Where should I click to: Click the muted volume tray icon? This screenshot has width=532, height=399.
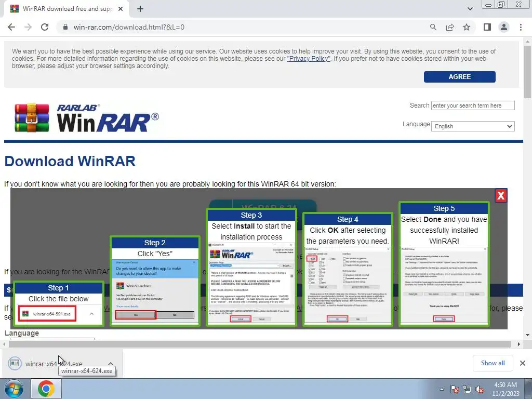tap(480, 389)
